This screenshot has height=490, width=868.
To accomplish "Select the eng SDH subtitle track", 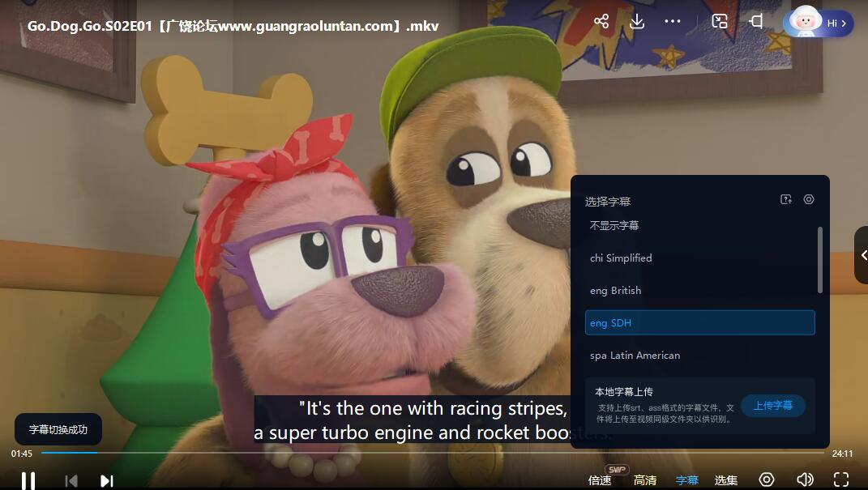I will [x=699, y=322].
